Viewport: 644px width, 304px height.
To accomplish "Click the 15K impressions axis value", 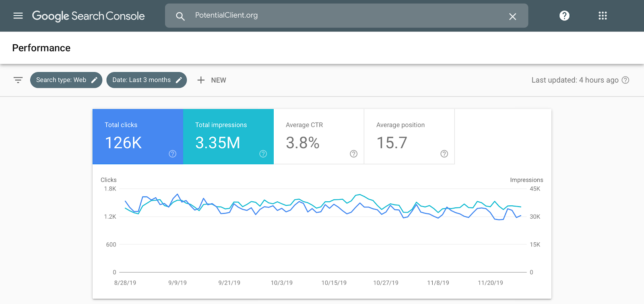I will [535, 244].
